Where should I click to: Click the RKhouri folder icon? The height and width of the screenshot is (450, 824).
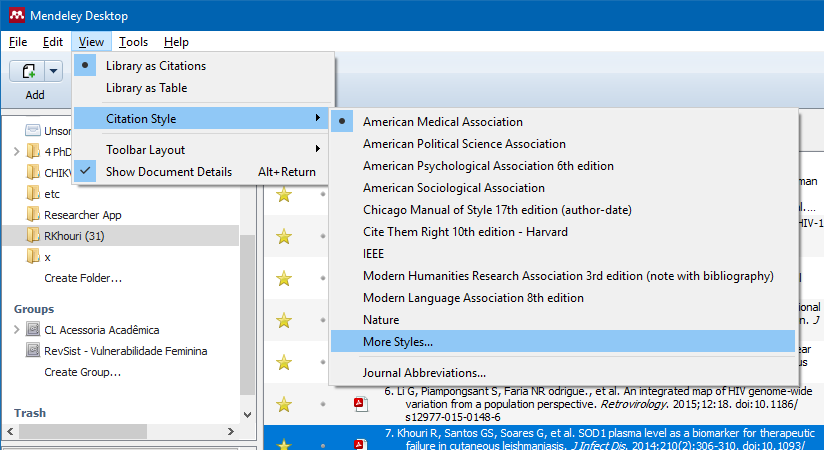[33, 236]
